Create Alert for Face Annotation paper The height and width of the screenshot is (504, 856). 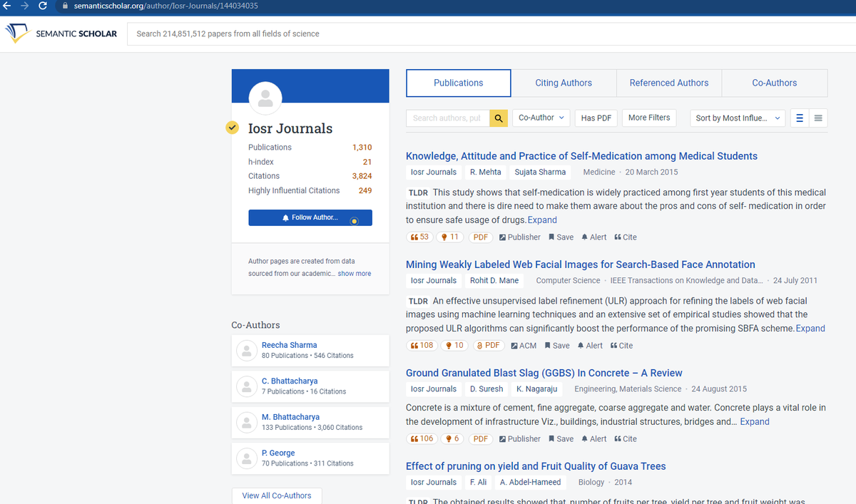point(590,346)
